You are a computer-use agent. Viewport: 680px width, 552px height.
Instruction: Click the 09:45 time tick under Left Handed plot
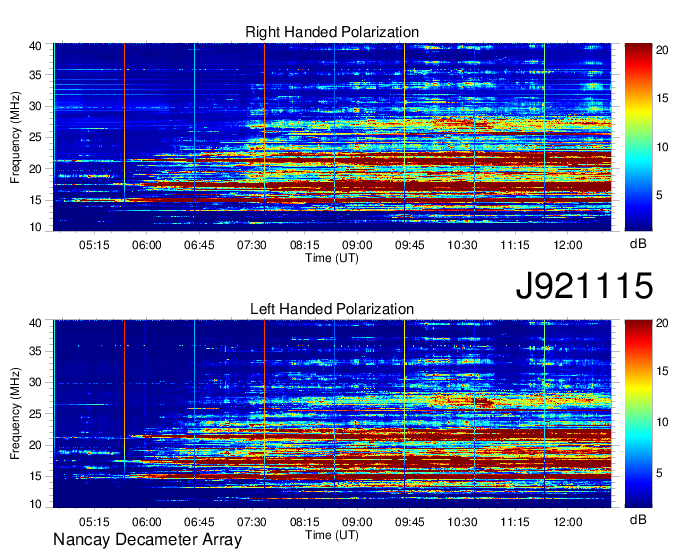point(410,522)
